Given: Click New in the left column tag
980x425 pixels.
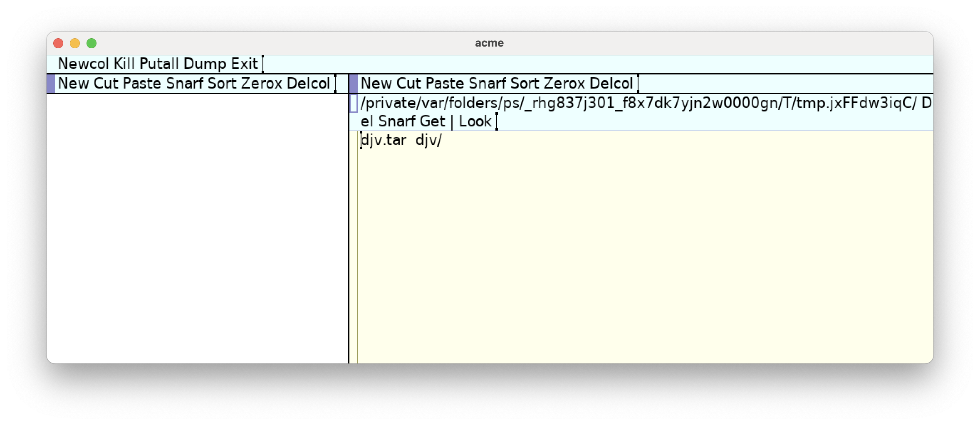Looking at the screenshot, I should (x=73, y=84).
